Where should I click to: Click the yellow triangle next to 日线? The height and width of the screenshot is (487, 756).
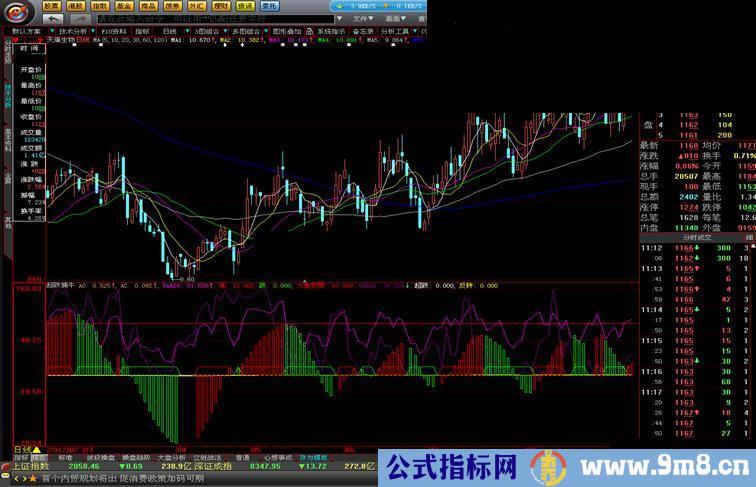(37, 450)
